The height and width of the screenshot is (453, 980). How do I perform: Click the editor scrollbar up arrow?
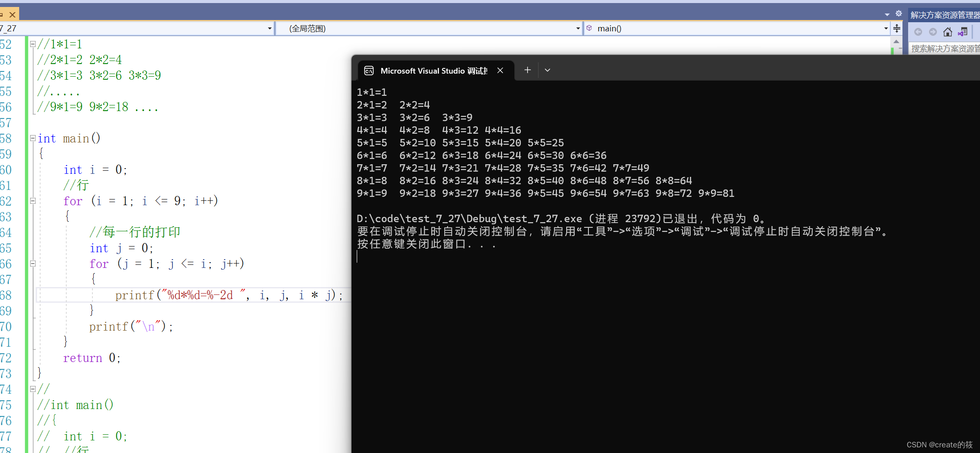(896, 42)
